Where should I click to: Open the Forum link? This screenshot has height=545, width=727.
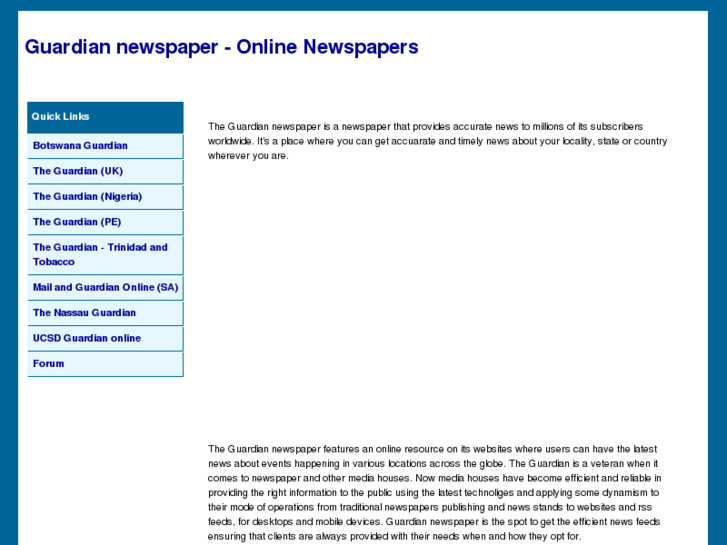[105, 364]
